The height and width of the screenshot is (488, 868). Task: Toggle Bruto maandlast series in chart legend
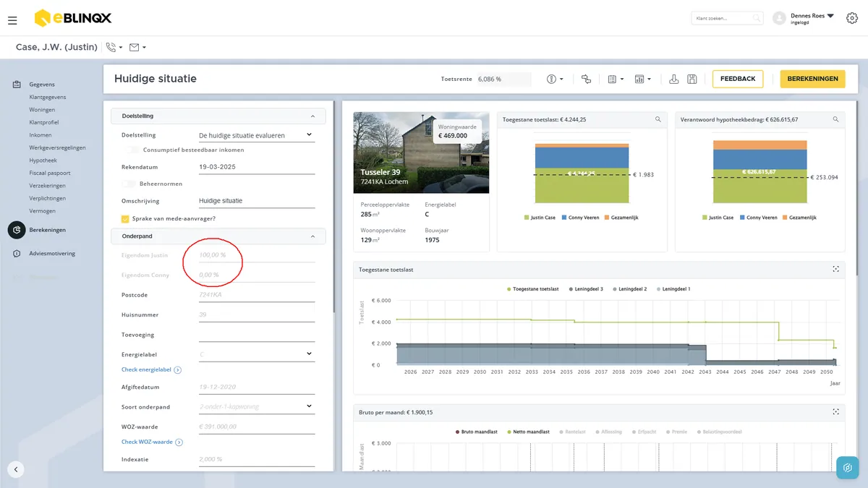point(477,432)
